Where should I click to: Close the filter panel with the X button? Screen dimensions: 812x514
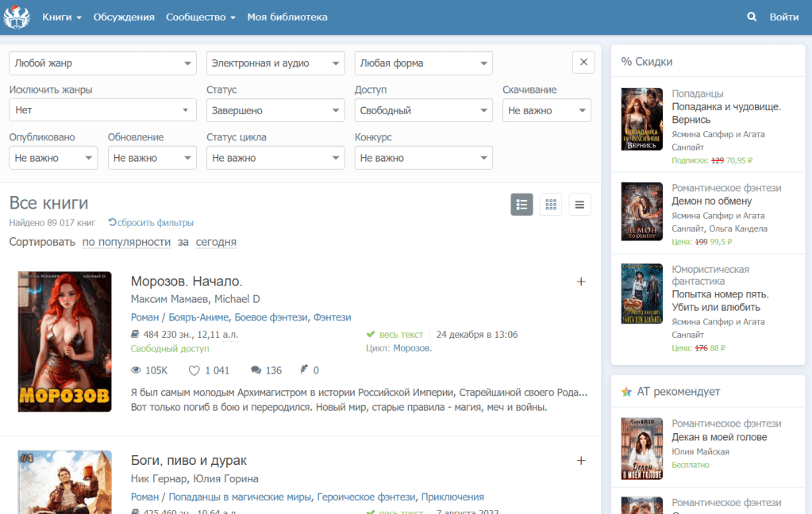pos(583,62)
